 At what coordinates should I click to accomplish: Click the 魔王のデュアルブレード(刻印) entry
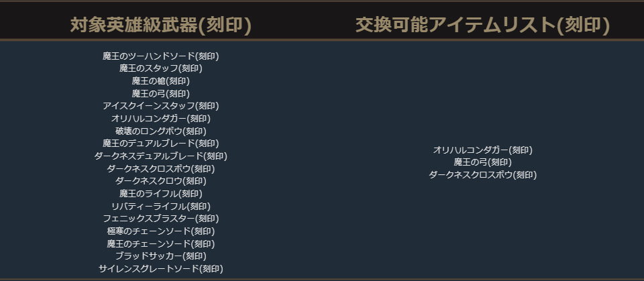pos(161,143)
